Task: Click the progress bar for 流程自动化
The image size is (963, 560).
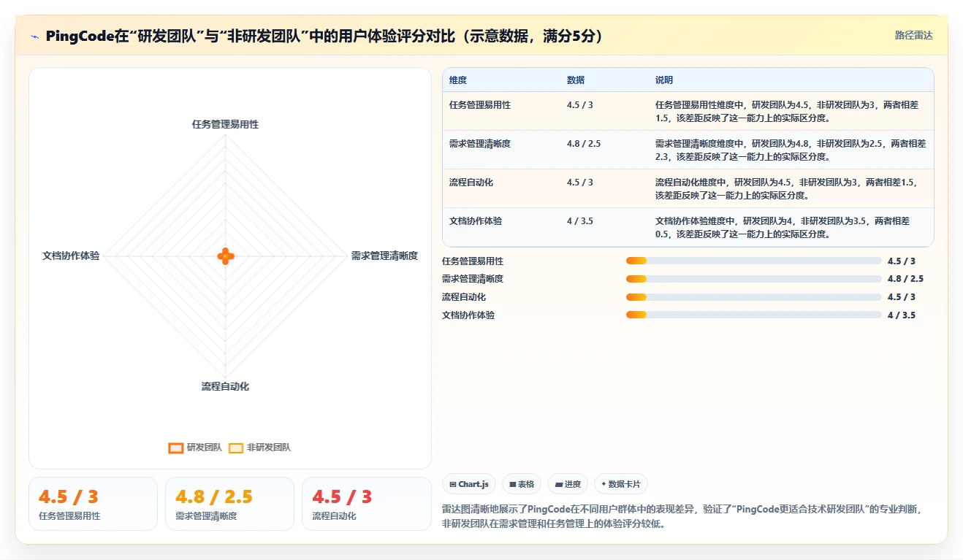Action: (754, 297)
